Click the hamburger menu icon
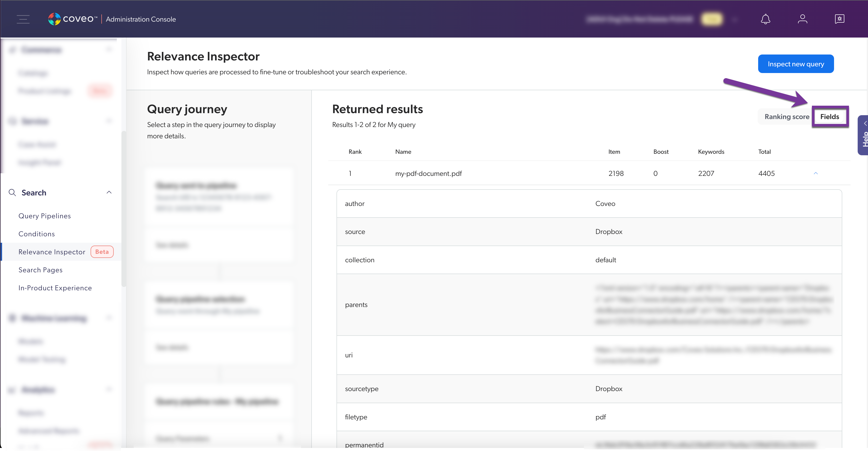The image size is (868, 451). coord(23,19)
